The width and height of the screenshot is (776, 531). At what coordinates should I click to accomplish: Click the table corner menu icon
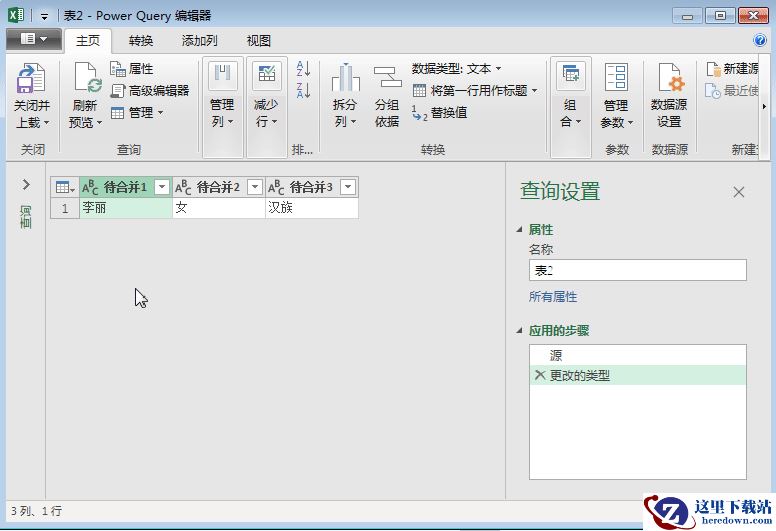(x=65, y=188)
